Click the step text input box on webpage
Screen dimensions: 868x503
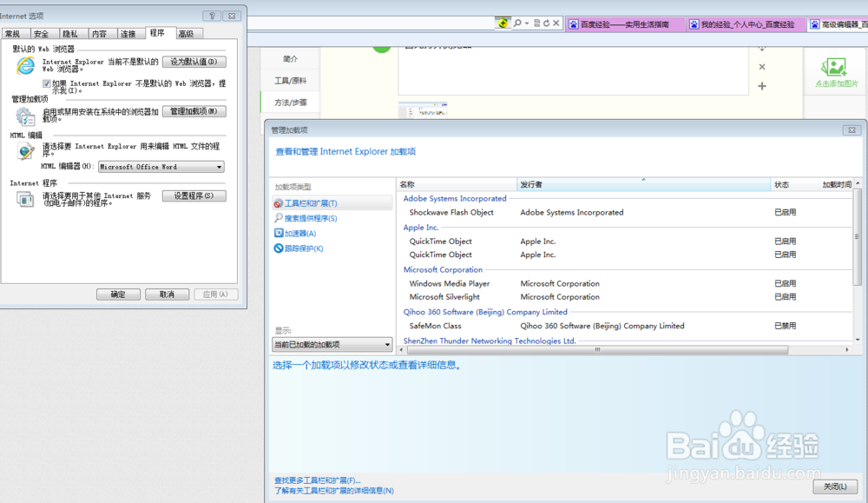[x=573, y=71]
